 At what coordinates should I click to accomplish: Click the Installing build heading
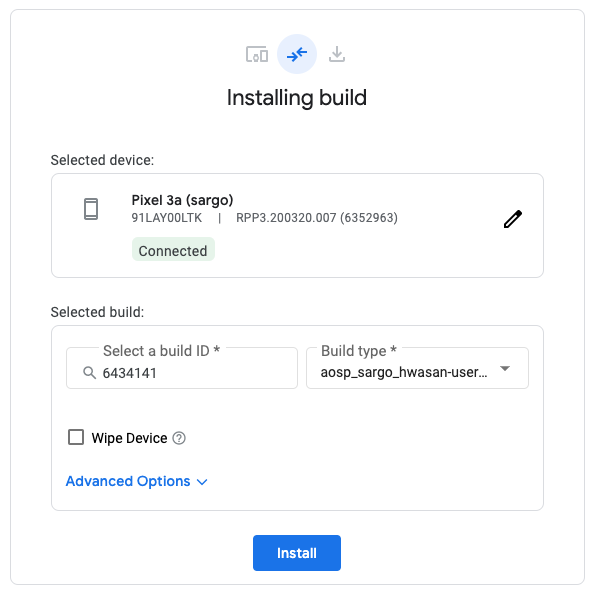[297, 98]
